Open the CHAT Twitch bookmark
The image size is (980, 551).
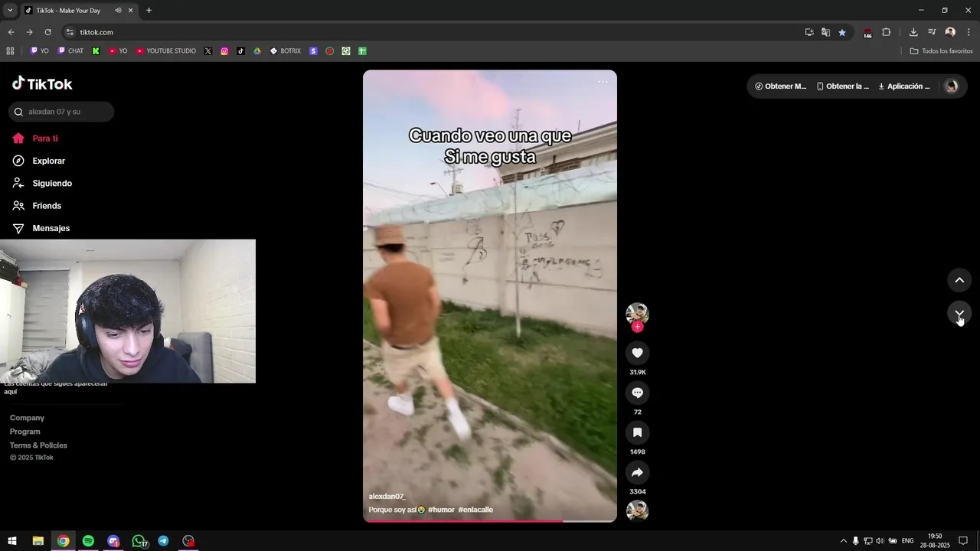point(70,51)
